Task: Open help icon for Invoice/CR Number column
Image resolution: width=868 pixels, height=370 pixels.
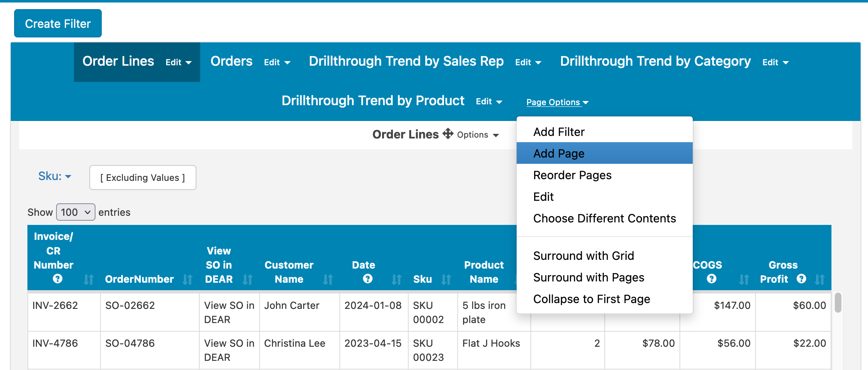Action: tap(58, 279)
